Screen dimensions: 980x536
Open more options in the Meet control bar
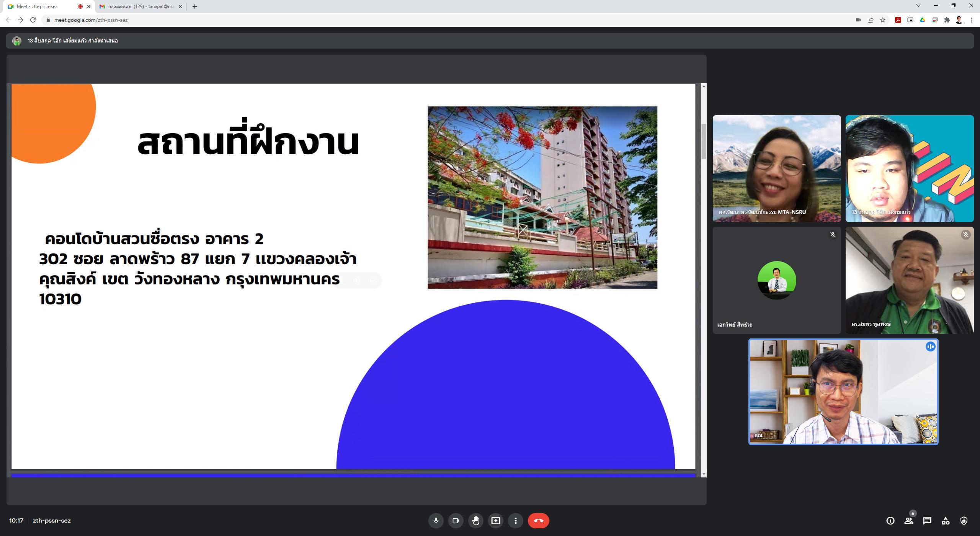pyautogui.click(x=516, y=521)
